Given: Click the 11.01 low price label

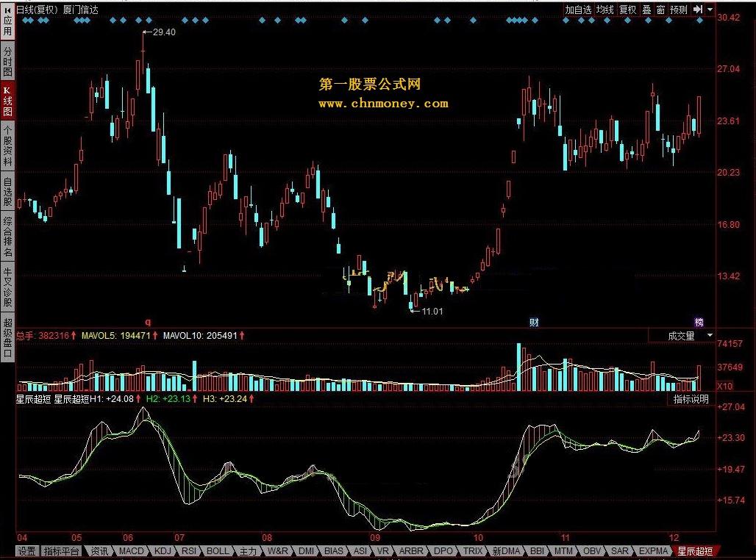Looking at the screenshot, I should click(432, 312).
